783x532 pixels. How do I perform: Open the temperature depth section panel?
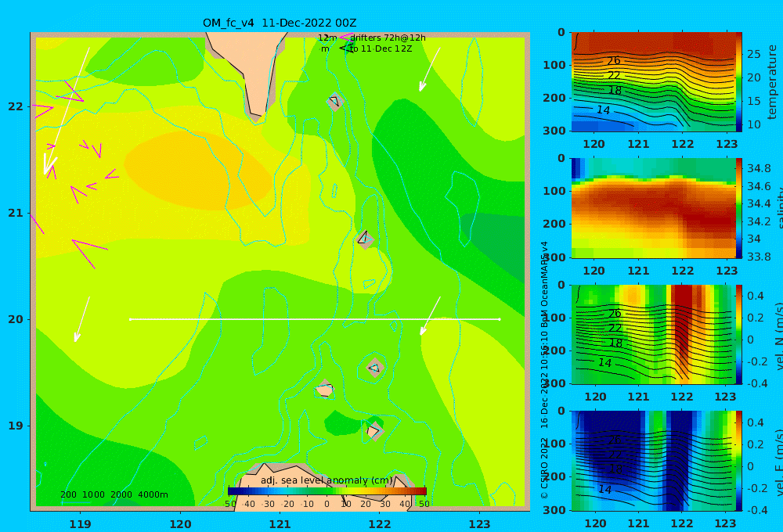(654, 82)
